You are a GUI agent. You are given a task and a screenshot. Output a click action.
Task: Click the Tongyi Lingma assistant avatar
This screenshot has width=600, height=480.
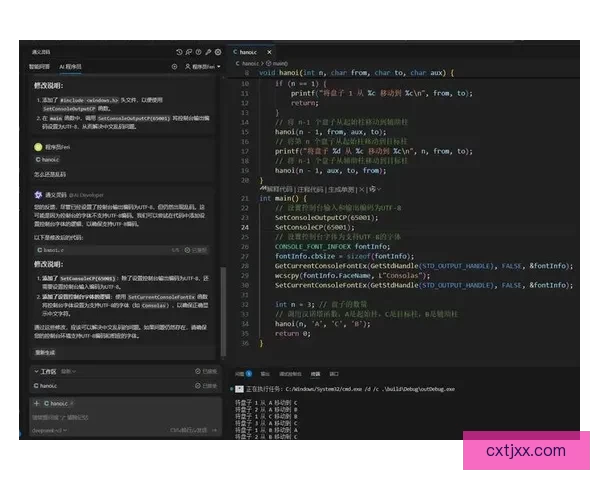38,198
